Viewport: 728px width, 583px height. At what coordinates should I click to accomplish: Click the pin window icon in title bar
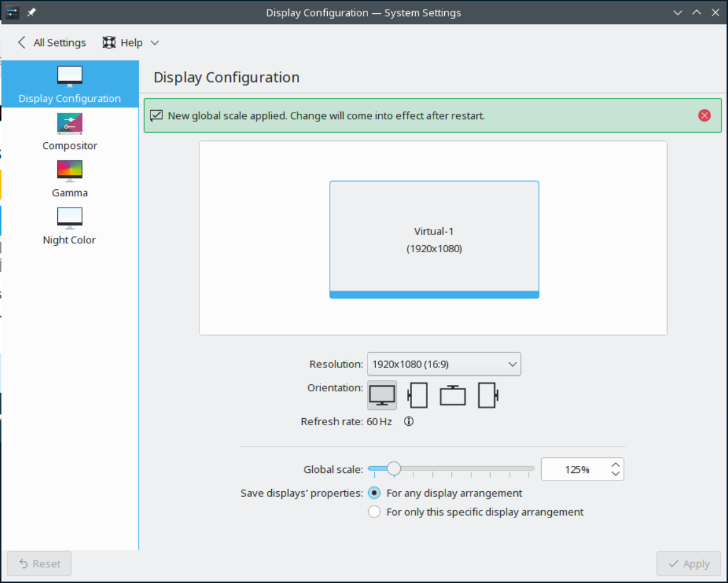[31, 13]
